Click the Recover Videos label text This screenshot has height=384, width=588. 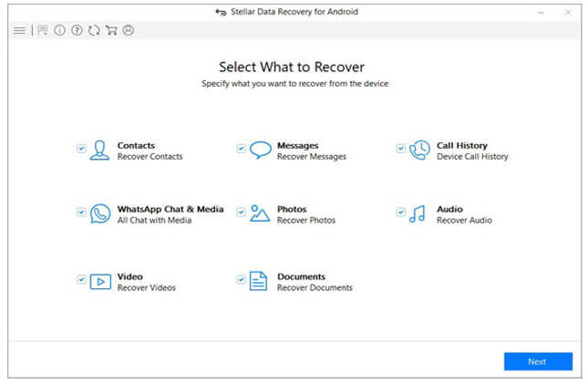point(146,287)
